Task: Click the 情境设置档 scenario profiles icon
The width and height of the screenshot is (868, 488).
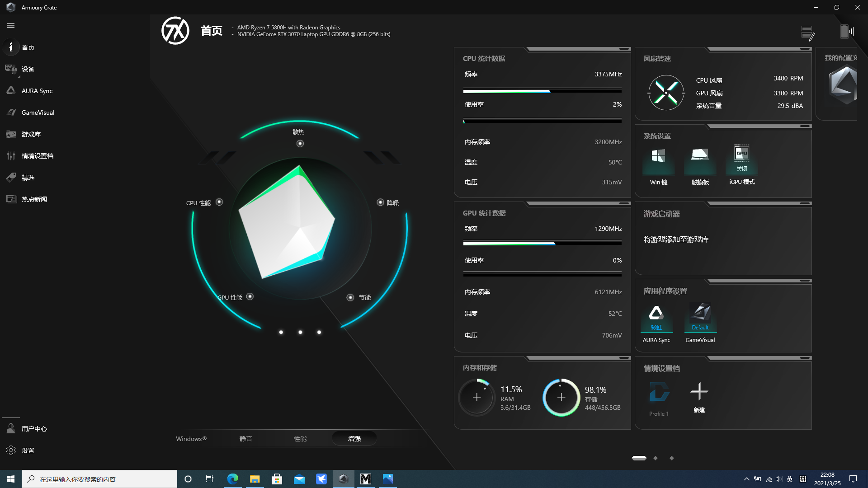Action: [x=11, y=156]
